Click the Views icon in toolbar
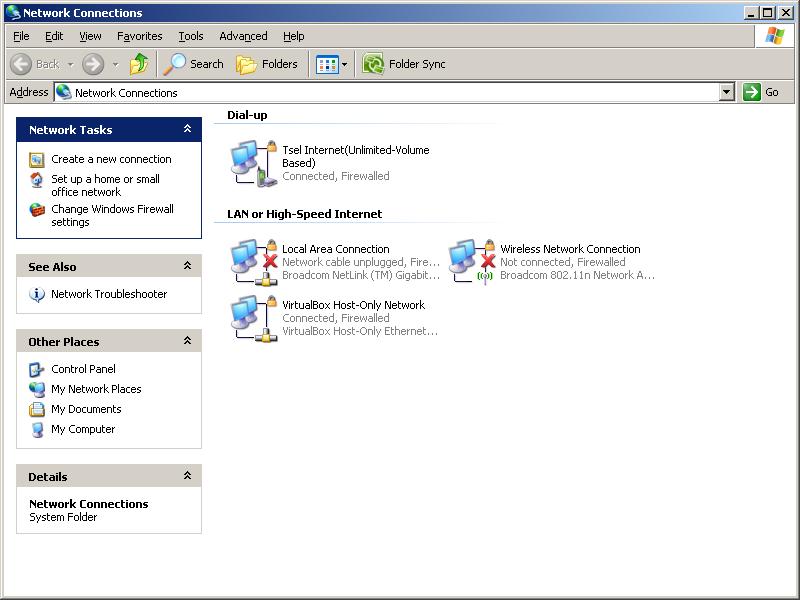This screenshot has width=800, height=600. click(327, 64)
